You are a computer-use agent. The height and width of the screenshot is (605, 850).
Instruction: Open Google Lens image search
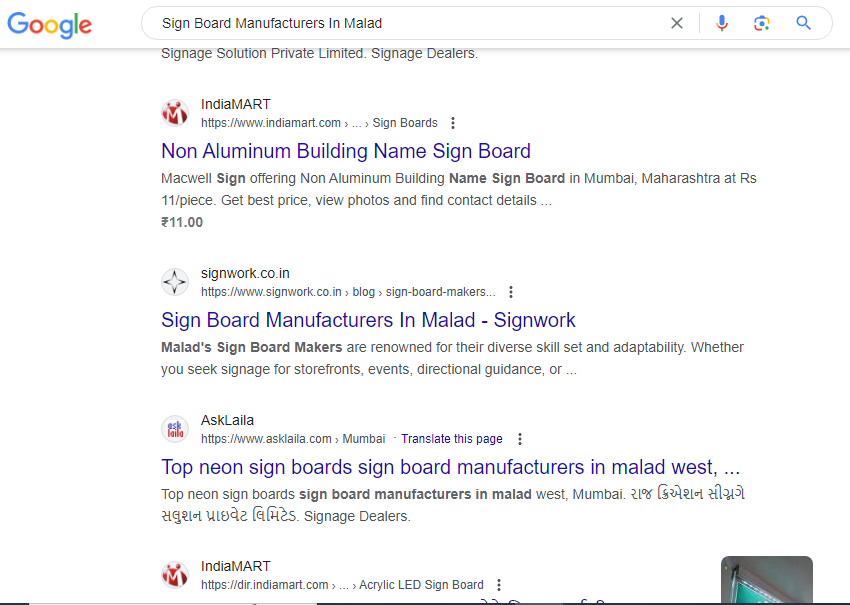click(x=762, y=23)
